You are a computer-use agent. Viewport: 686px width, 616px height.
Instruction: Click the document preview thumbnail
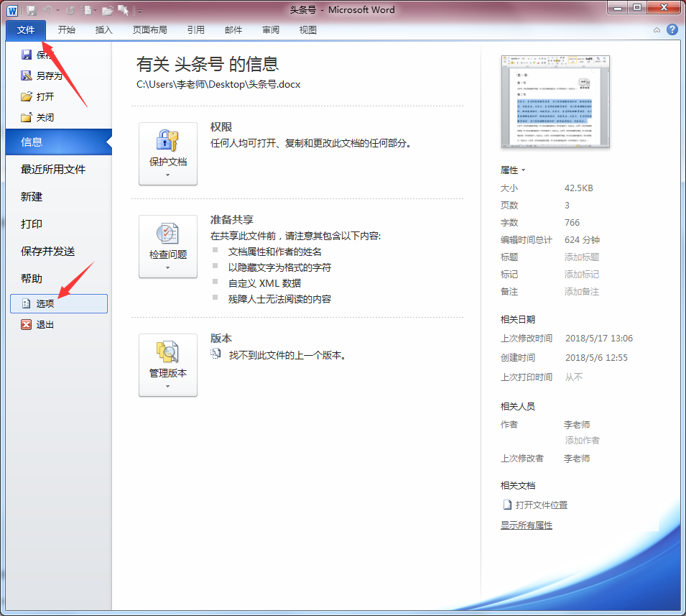click(555, 102)
